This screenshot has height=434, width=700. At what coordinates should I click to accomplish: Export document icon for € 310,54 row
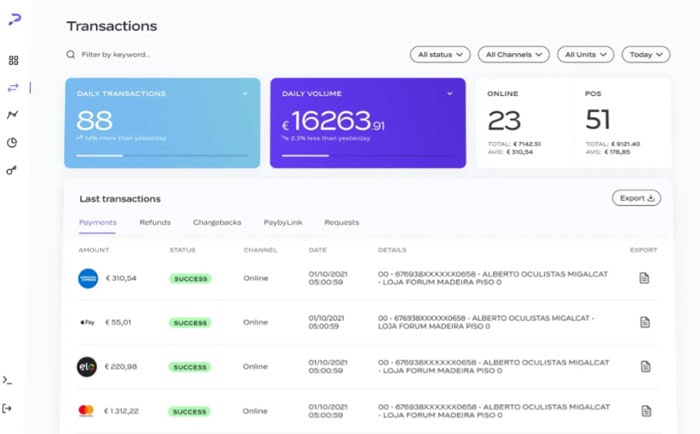(x=644, y=278)
